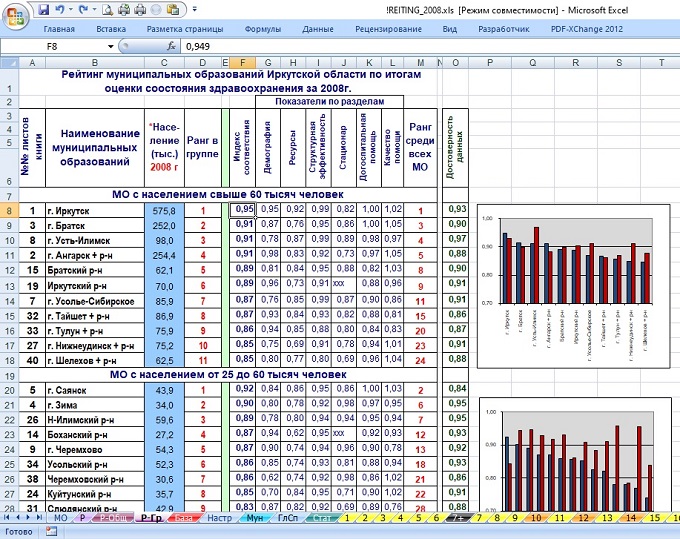
Task: Switch to the МО sheet tab
Action: 60,518
